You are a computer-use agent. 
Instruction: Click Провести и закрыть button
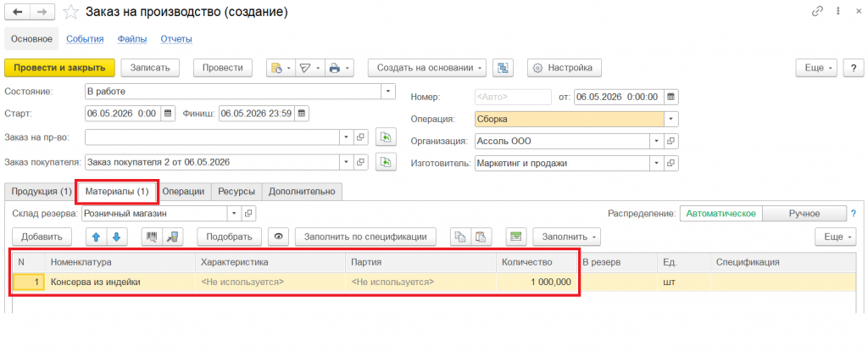coord(59,68)
